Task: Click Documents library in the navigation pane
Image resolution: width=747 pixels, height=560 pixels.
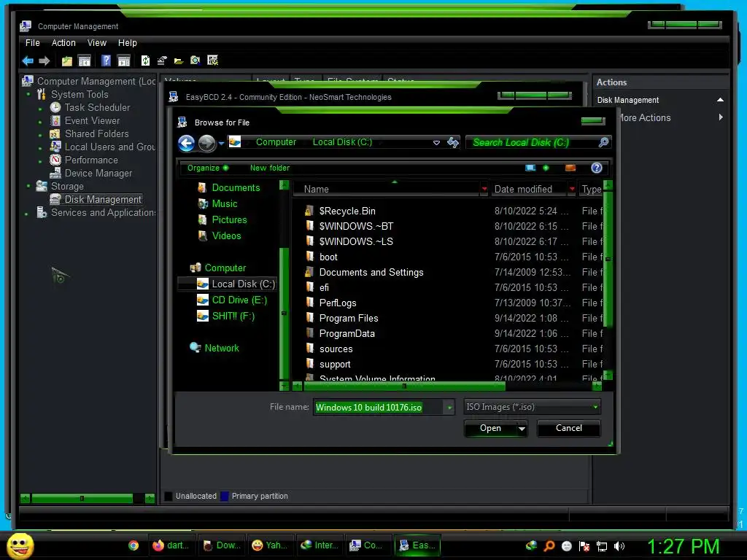Action: pyautogui.click(x=236, y=187)
